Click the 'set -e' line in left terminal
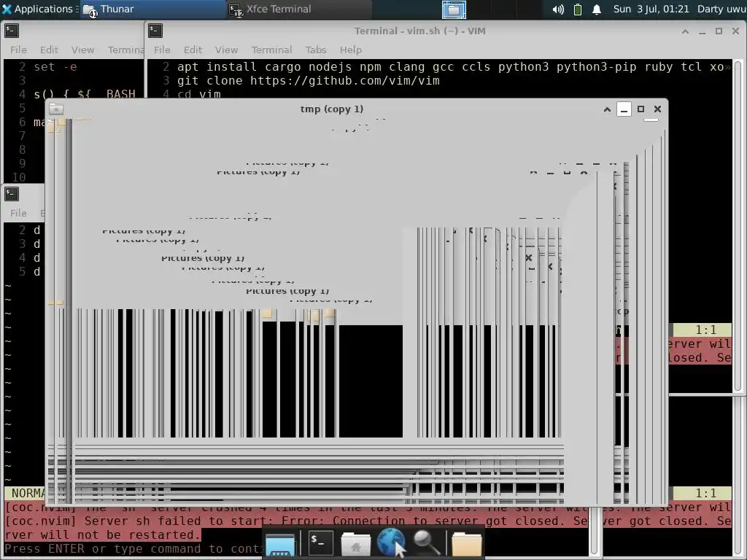 (x=55, y=67)
